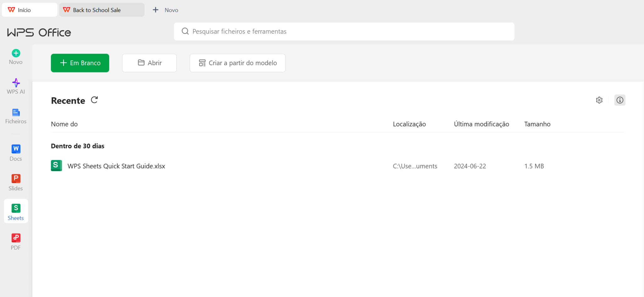Sort by the Tamanho column header
The height and width of the screenshot is (297, 644).
click(x=537, y=124)
